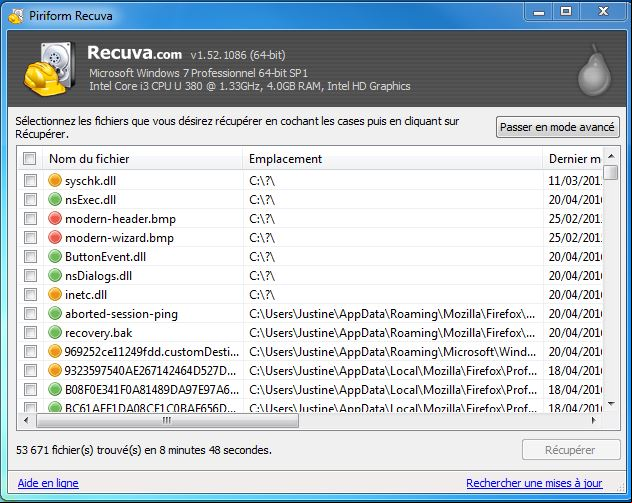Screen dimensions: 632x503
Task: Tick the modern-wizard.bmp checkbox
Action: pos(30,237)
